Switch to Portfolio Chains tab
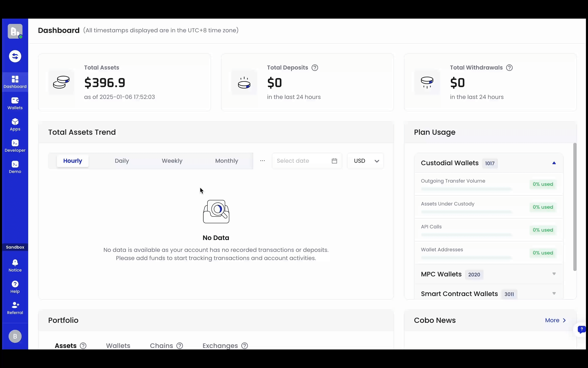The width and height of the screenshot is (588, 368). point(161,346)
